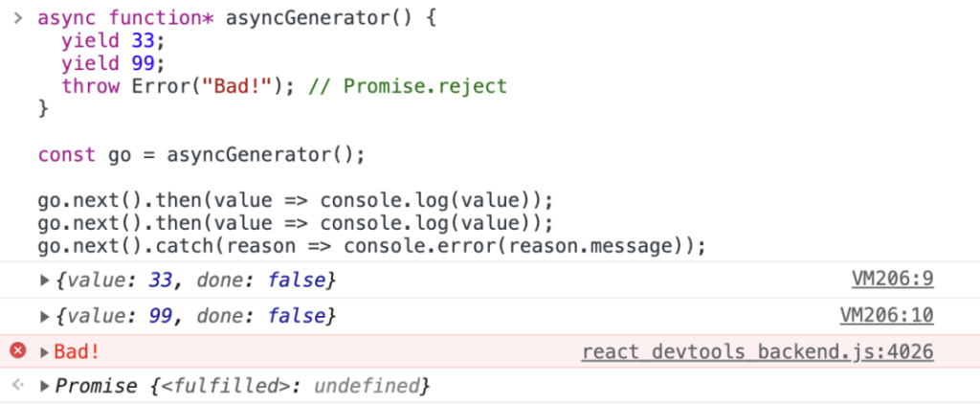Expand the value 99 object log entry

point(44,317)
